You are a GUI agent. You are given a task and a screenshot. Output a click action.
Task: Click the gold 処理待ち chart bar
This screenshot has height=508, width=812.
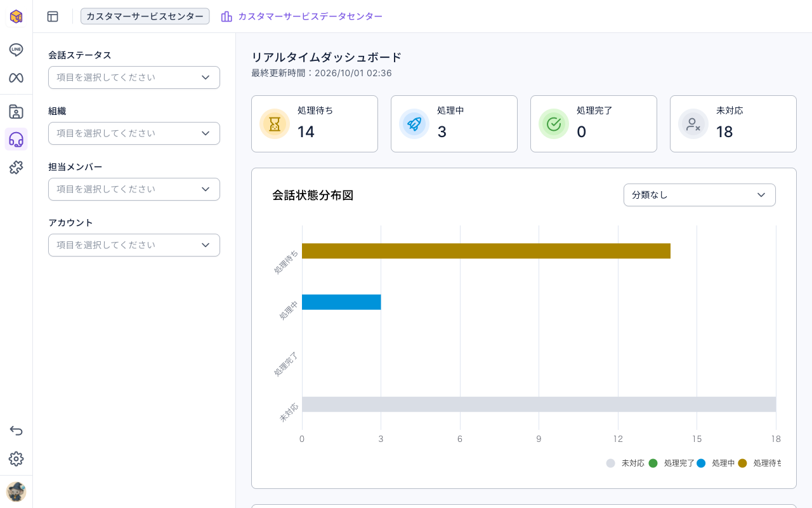(x=486, y=251)
